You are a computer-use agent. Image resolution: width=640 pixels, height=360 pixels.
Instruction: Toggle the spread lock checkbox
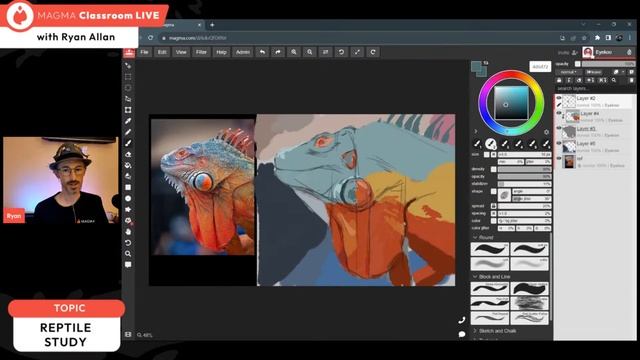[x=493, y=206]
